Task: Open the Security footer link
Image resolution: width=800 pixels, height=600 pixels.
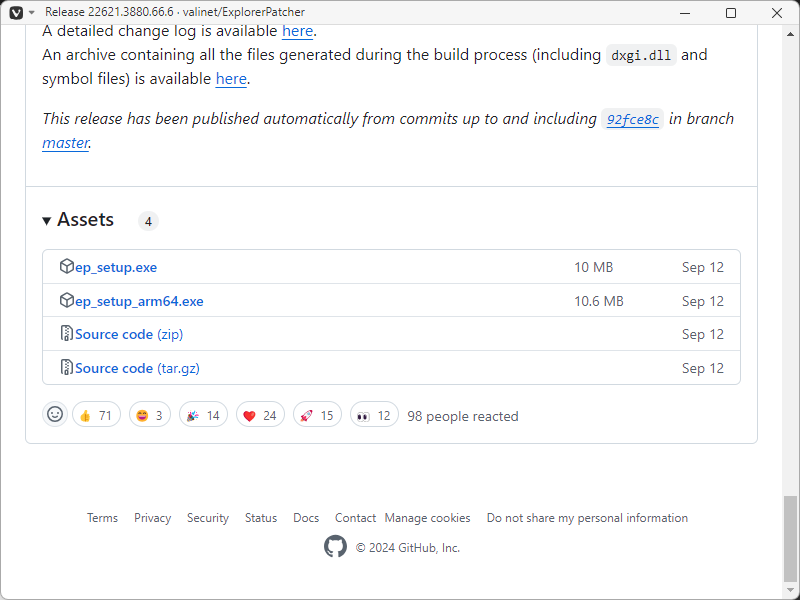Action: 208,518
